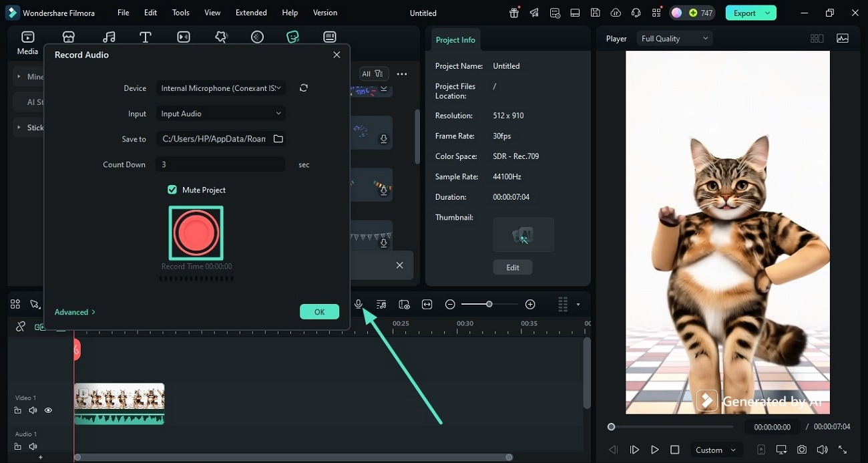Toggle the green auto ripple link icon
The width and height of the screenshot is (868, 463).
tap(39, 326)
